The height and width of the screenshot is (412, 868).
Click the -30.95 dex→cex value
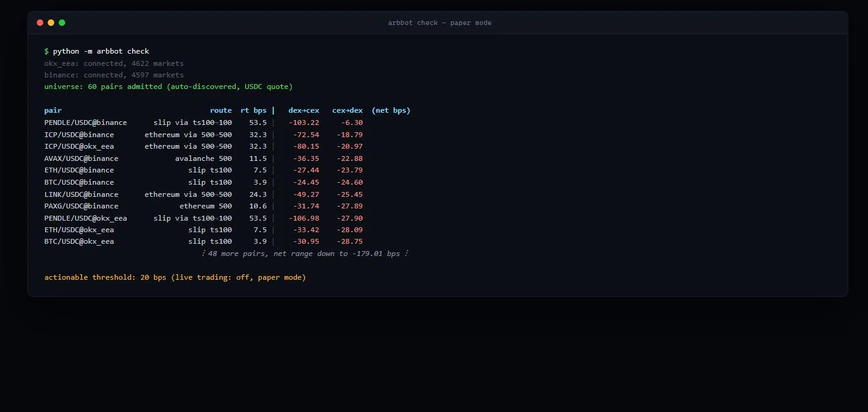click(x=306, y=242)
